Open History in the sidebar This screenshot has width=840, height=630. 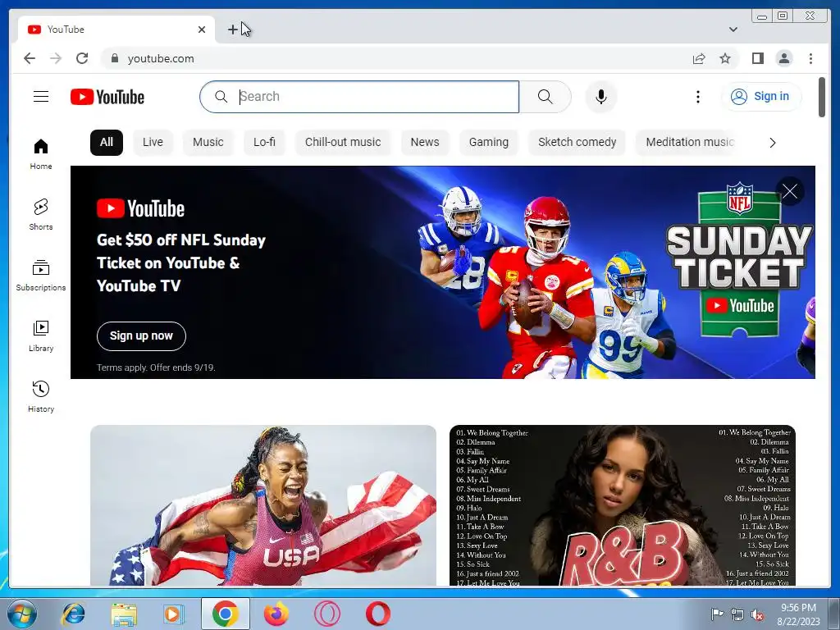click(x=41, y=396)
